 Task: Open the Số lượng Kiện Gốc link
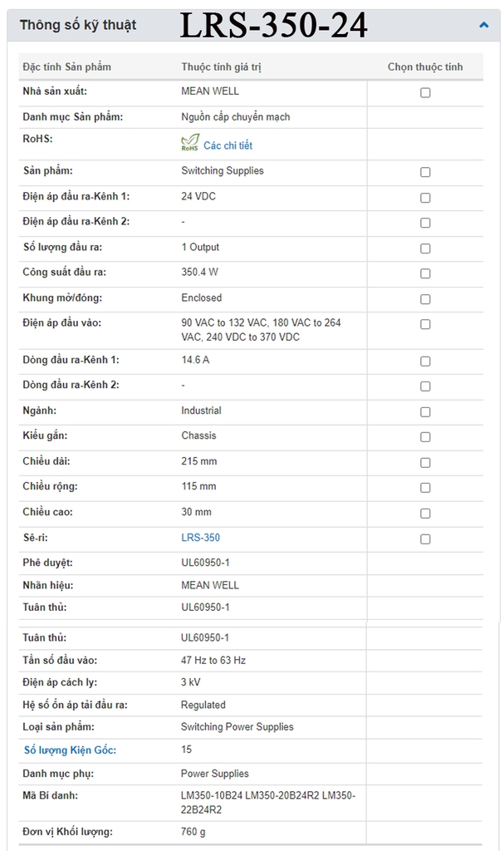click(x=70, y=750)
